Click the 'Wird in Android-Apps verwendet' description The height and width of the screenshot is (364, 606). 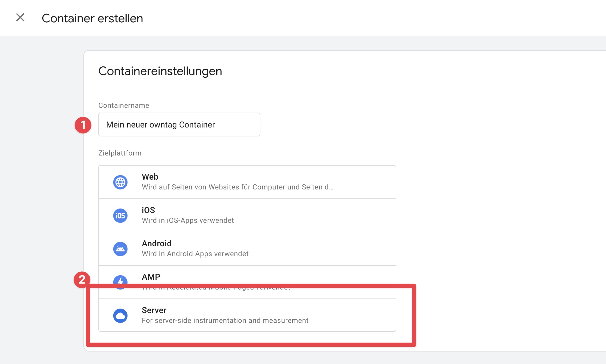click(195, 254)
